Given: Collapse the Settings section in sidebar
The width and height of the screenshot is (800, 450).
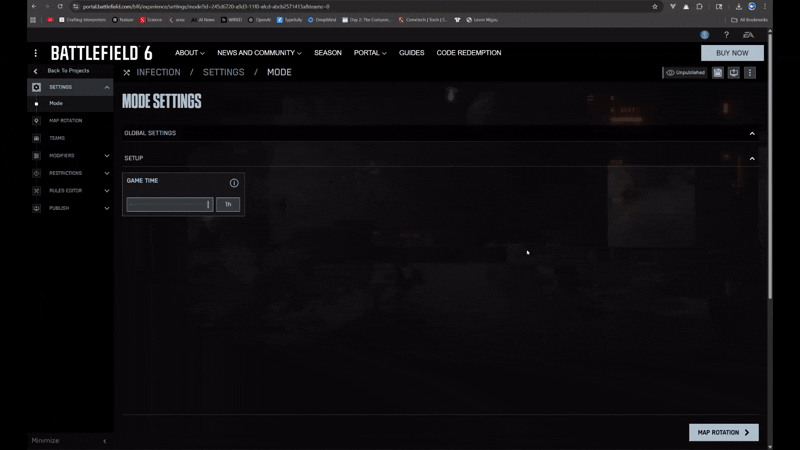Looking at the screenshot, I should pos(107,87).
